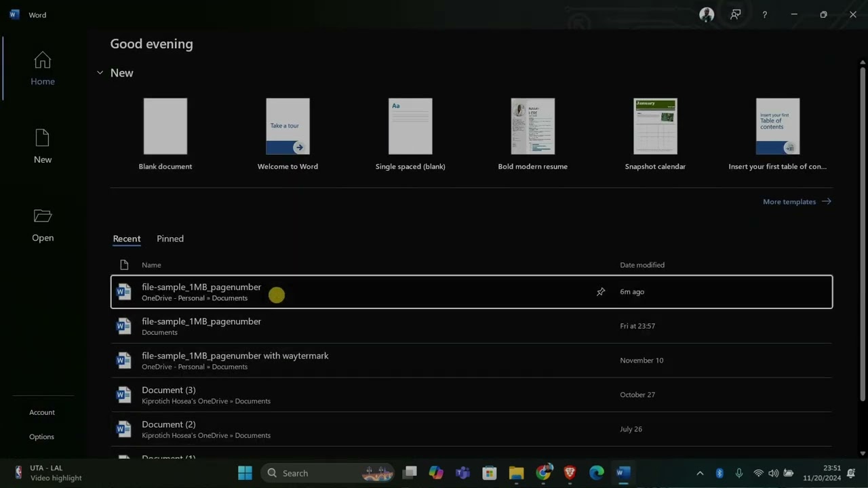Click the scroll down arrow of file list
Image resolution: width=868 pixels, height=488 pixels.
pyautogui.click(x=863, y=453)
